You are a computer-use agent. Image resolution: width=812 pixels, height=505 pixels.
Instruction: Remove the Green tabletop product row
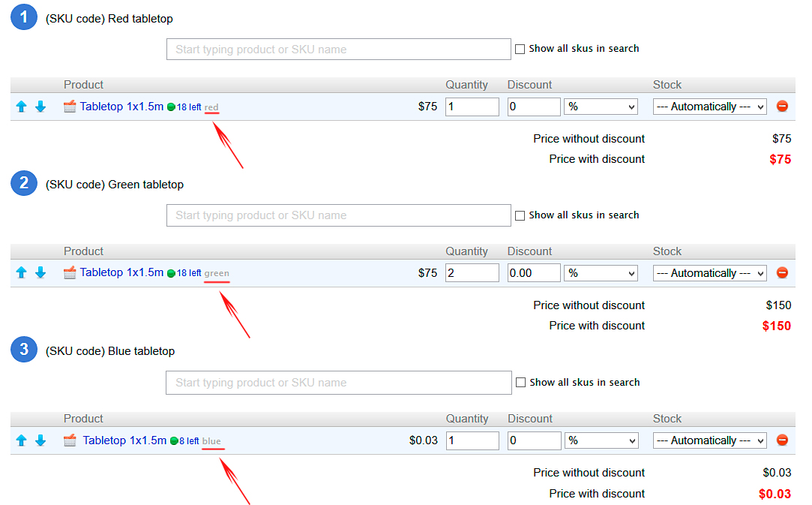[782, 273]
